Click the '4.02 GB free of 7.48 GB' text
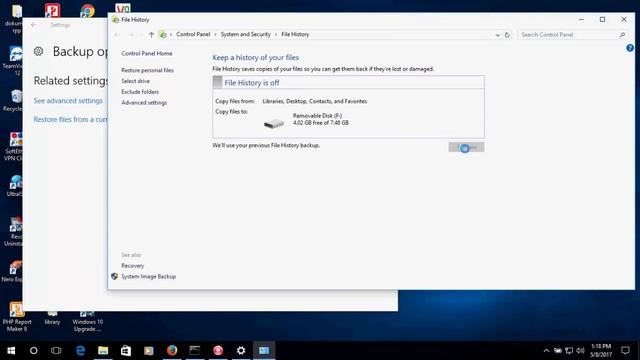Image resolution: width=640 pixels, height=360 pixels. coord(321,123)
